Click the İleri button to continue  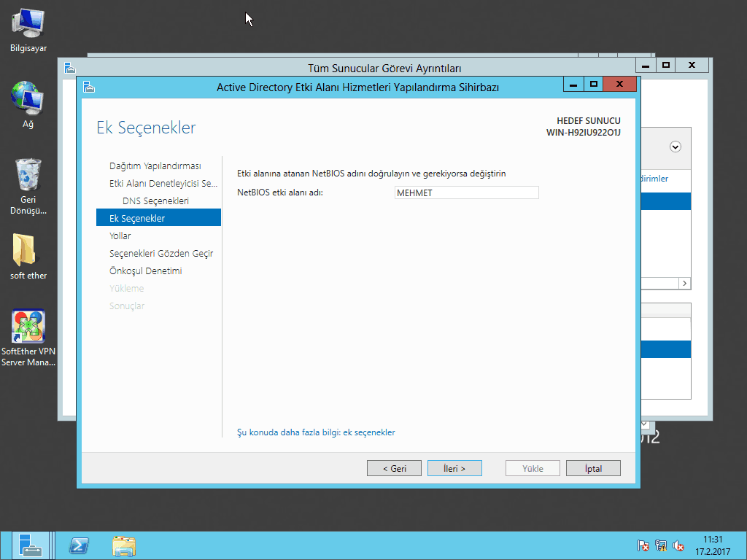(x=454, y=468)
